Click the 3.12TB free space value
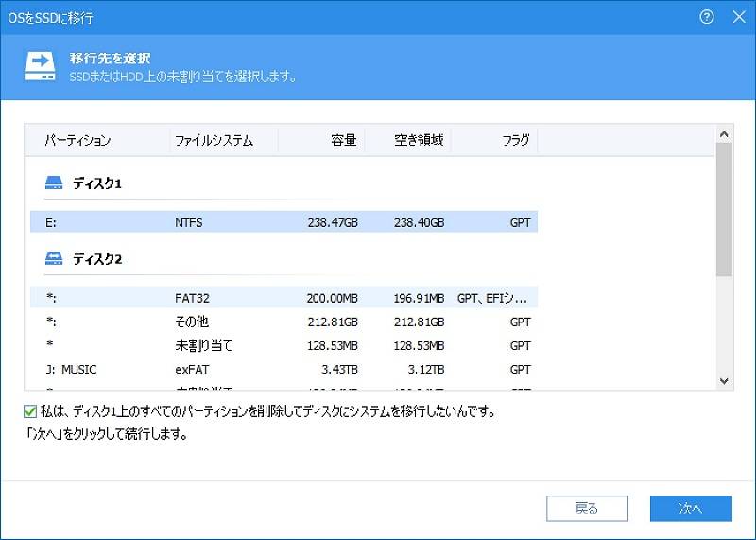This screenshot has height=540, width=756. click(x=426, y=369)
